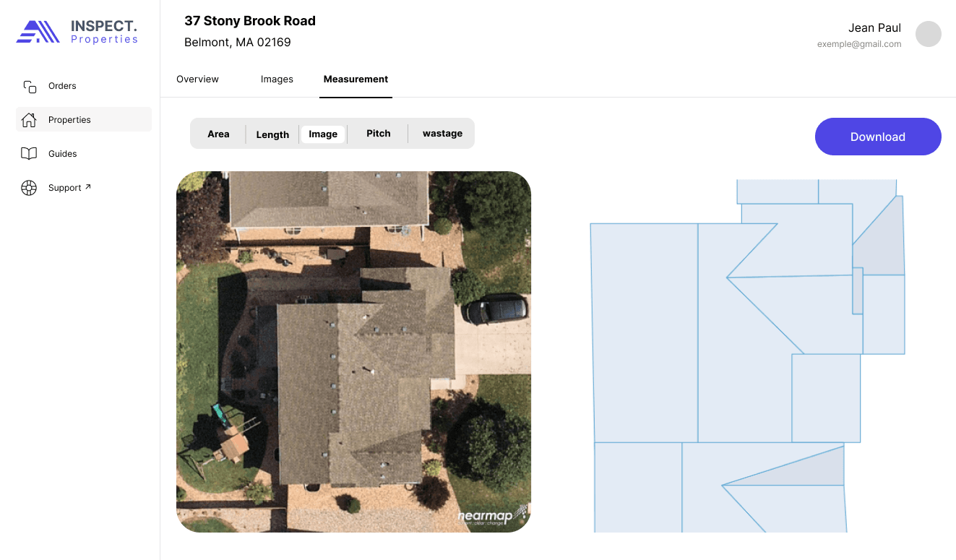Click the roof outline diagram
The width and height of the screenshot is (956, 560).
(x=747, y=356)
